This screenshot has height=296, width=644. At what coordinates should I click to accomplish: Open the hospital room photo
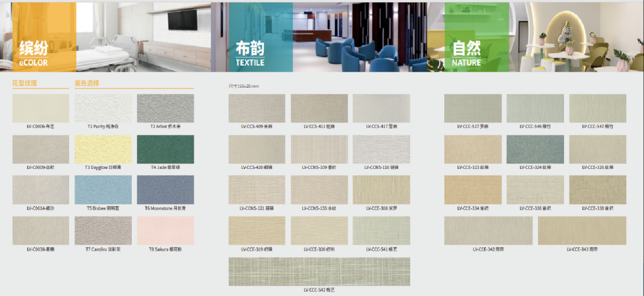tap(143, 37)
